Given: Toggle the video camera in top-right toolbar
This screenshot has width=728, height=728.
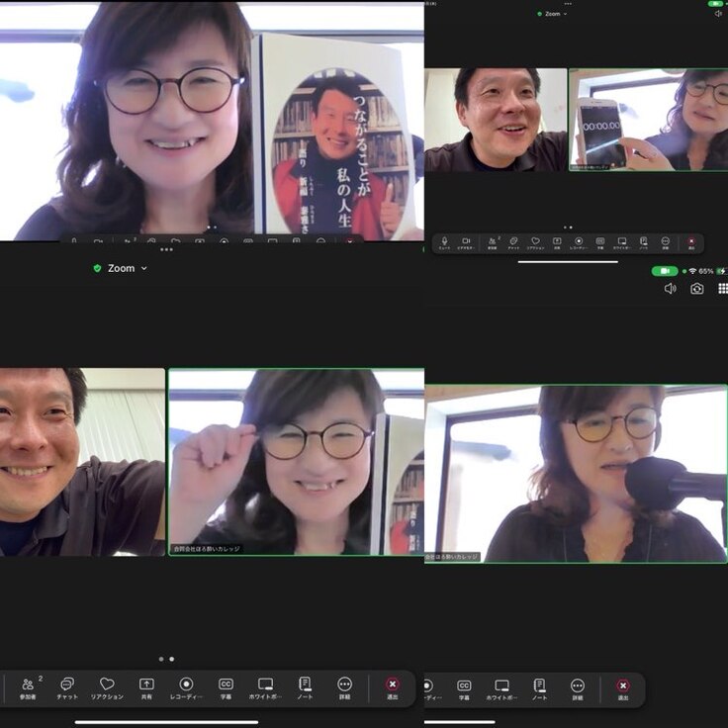Looking at the screenshot, I should pos(467,241).
